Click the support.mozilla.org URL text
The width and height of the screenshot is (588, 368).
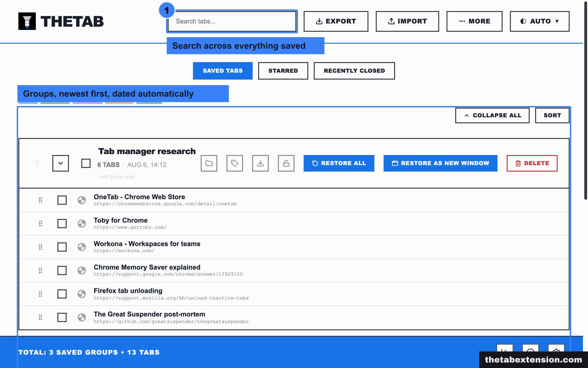point(171,298)
